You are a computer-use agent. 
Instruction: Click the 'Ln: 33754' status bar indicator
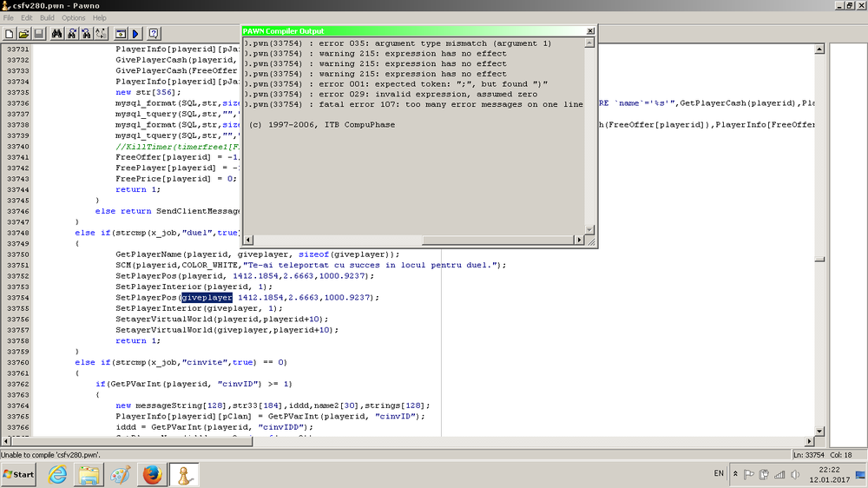(x=809, y=455)
